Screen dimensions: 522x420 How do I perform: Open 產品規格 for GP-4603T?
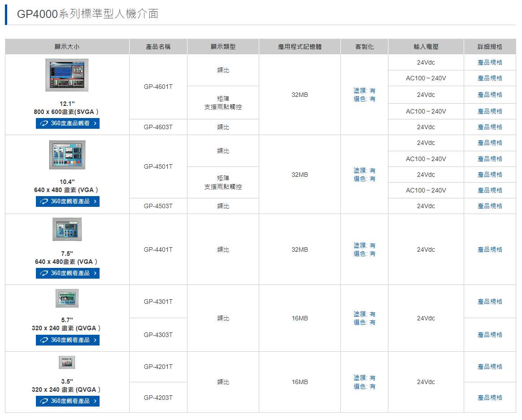[x=490, y=127]
